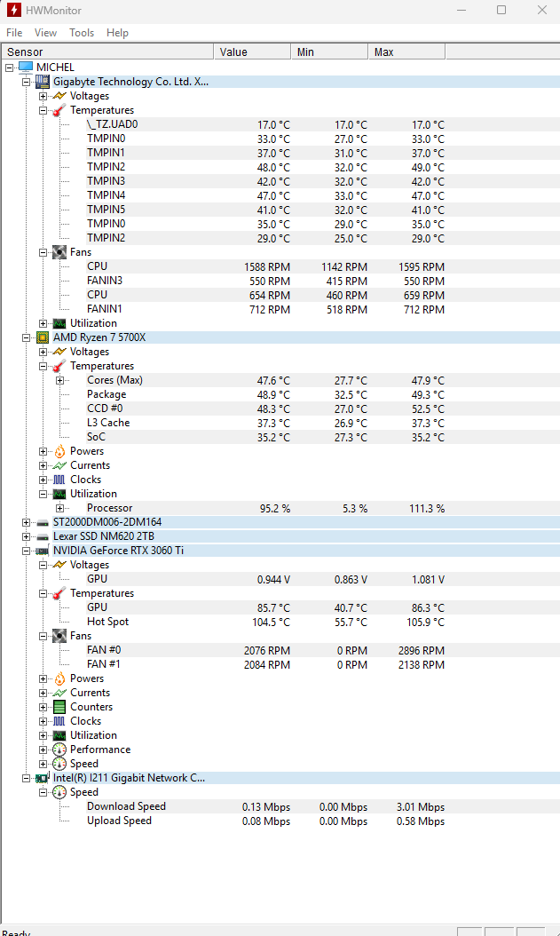Click the Ryzen Clocks waveform icon
The image size is (560, 936).
[59, 480]
